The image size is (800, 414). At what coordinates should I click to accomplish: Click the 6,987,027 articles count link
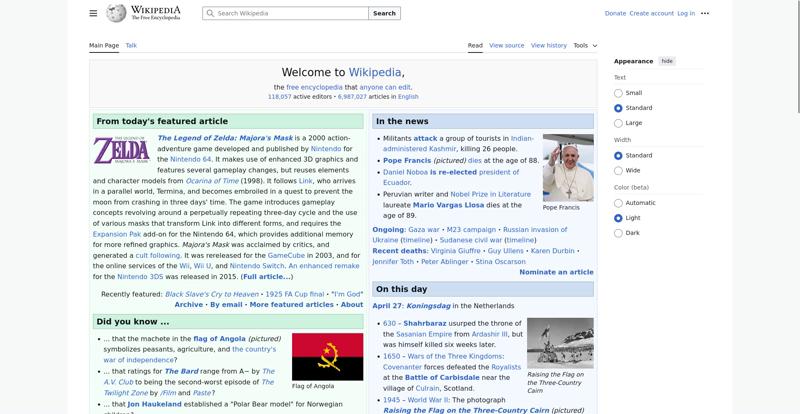point(352,96)
